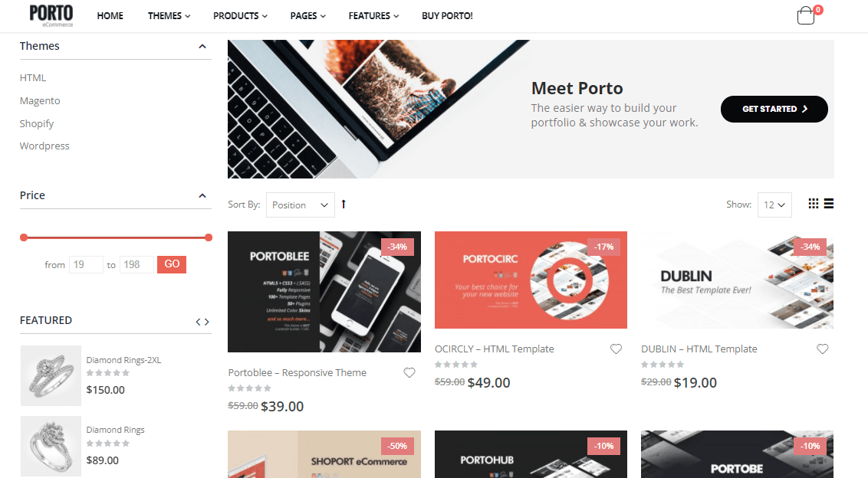Click the Get Started button
The height and width of the screenshot is (478, 868).
pyautogui.click(x=774, y=109)
